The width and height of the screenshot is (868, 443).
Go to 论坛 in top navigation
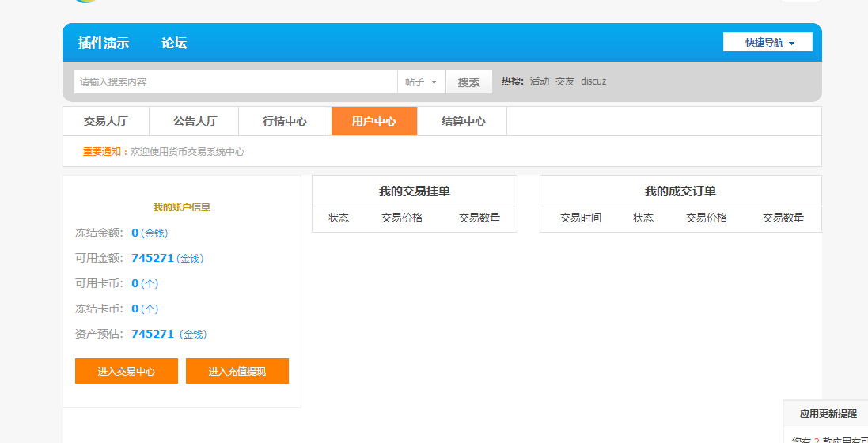point(174,44)
